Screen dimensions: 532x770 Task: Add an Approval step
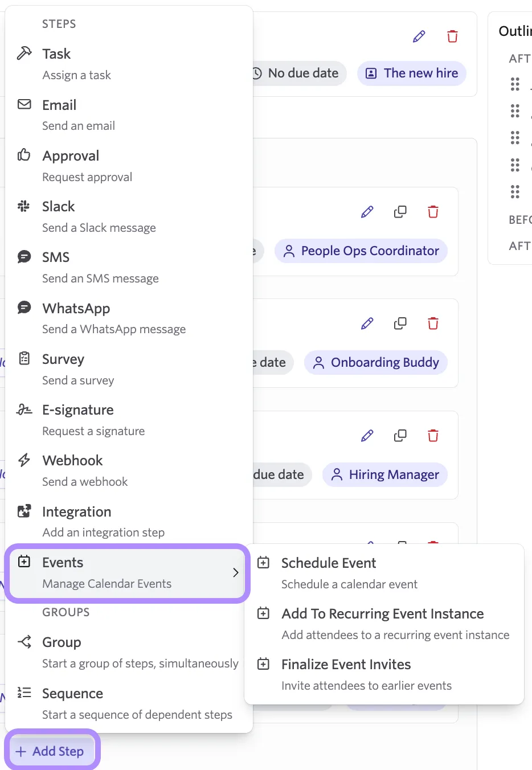click(x=129, y=166)
